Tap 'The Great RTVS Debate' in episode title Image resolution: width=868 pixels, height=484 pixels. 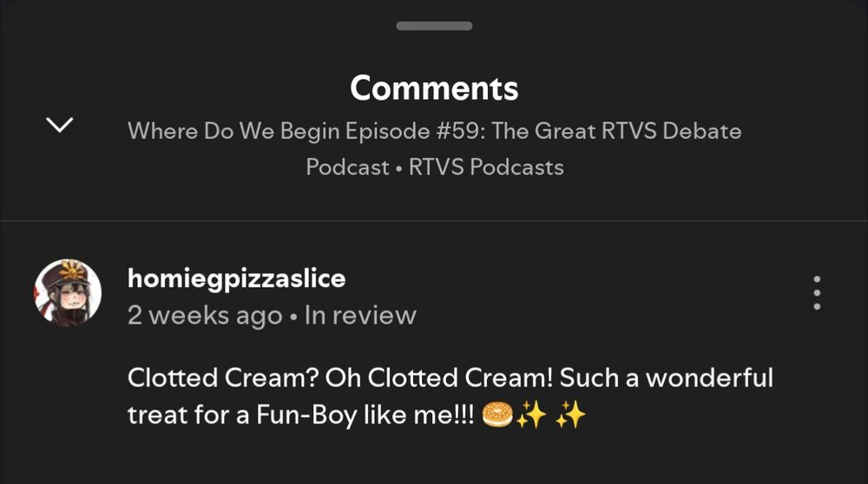(616, 131)
